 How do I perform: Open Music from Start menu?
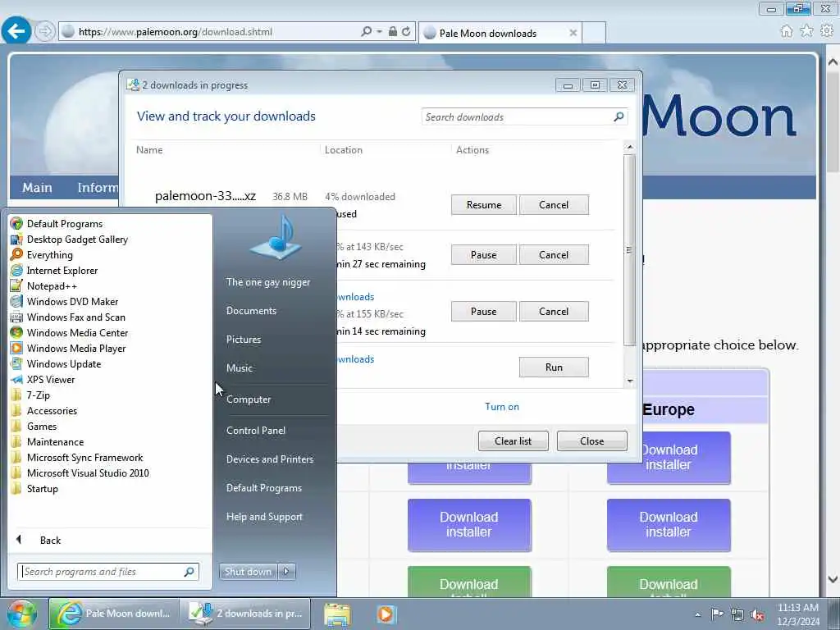(x=239, y=368)
